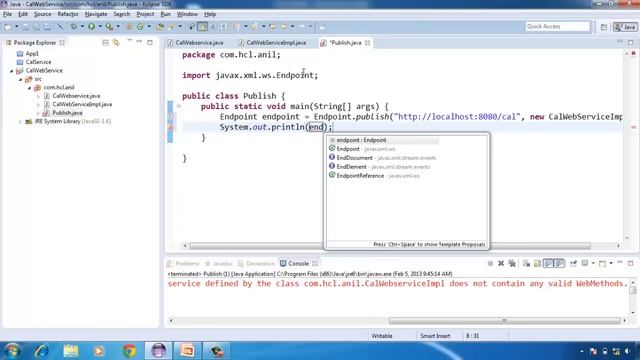Select the CalService project
The height and width of the screenshot is (360, 640).
(38, 62)
